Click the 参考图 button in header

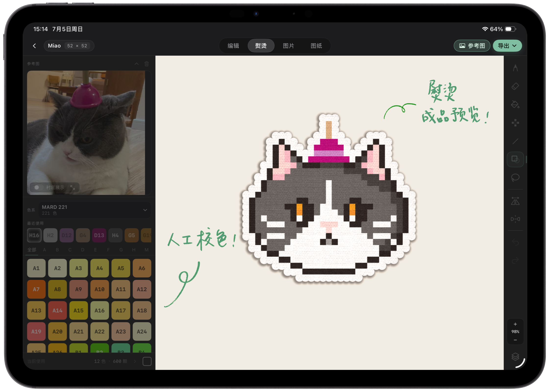[472, 46]
